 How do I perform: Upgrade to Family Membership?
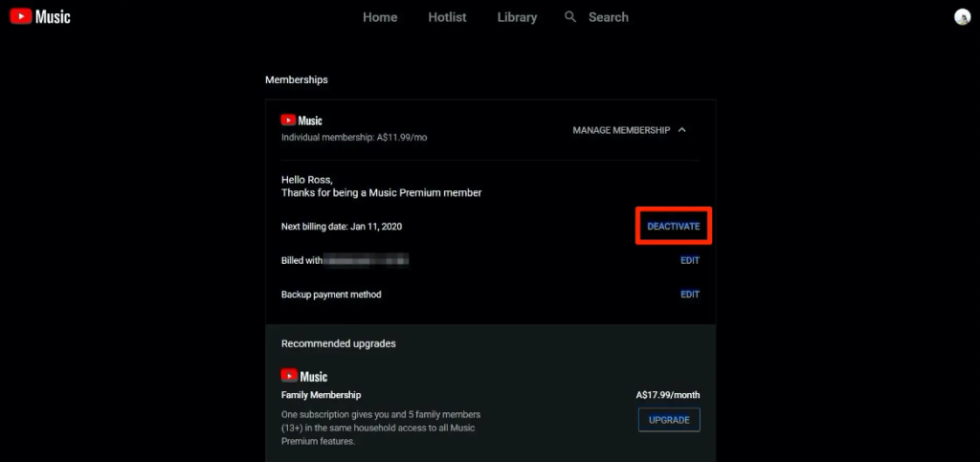point(669,420)
